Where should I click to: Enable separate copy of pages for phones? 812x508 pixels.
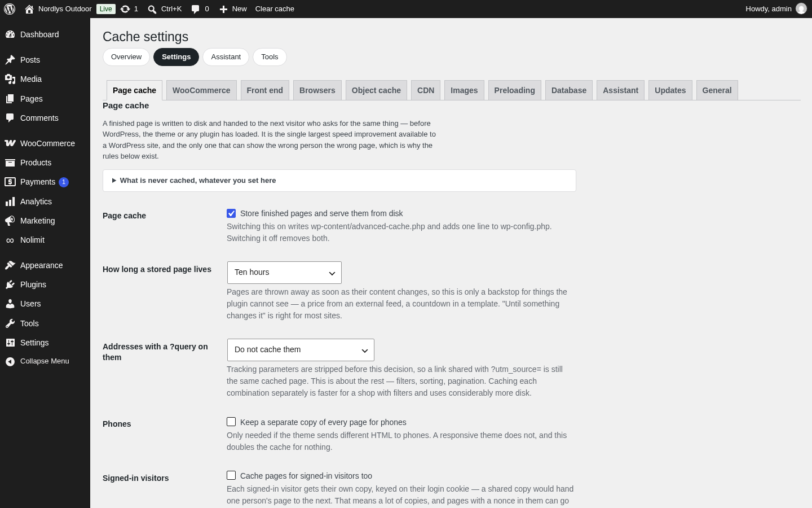click(x=231, y=422)
